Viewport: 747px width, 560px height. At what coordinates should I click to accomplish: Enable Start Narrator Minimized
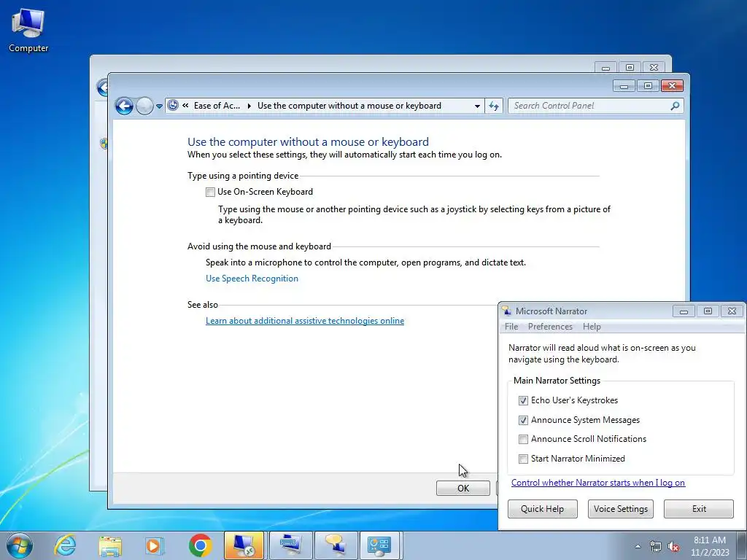coord(523,459)
